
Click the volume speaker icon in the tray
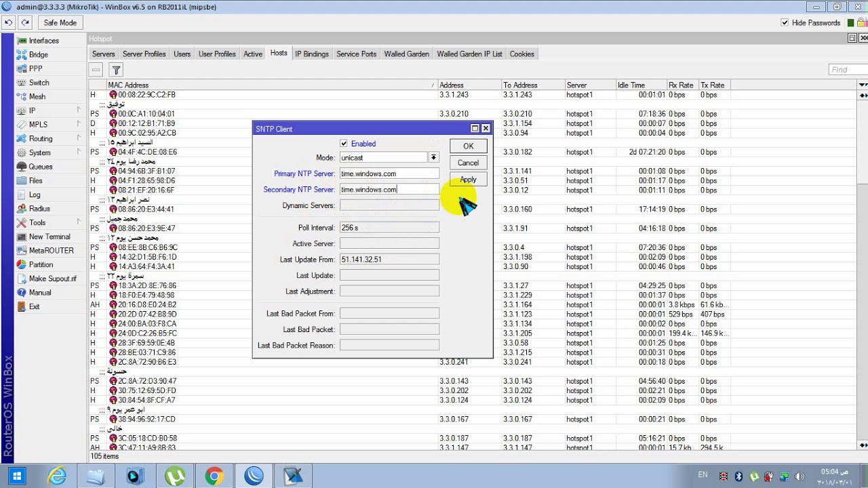coord(800,476)
